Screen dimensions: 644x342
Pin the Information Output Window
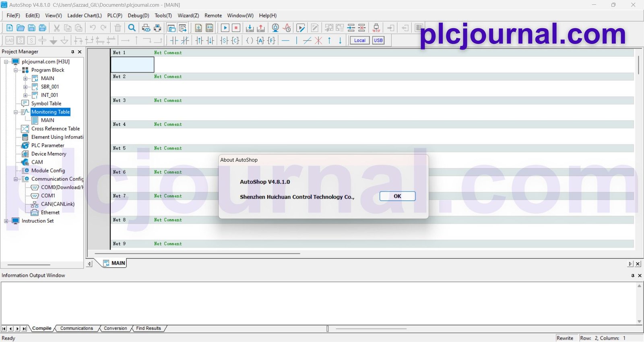pos(633,276)
